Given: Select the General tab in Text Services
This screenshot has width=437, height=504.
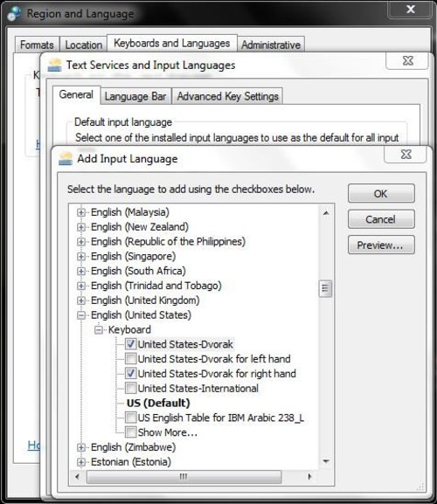Looking at the screenshot, I should pos(76,95).
